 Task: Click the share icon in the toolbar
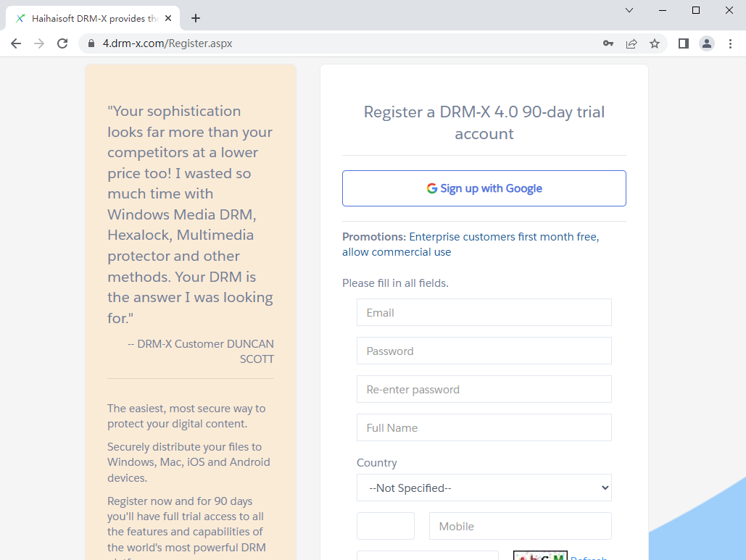[631, 43]
